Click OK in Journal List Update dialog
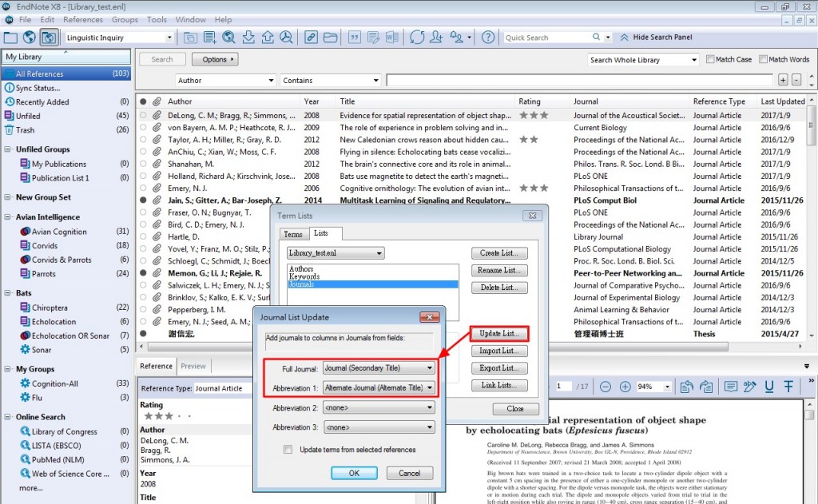The image size is (818, 504). pyautogui.click(x=354, y=473)
